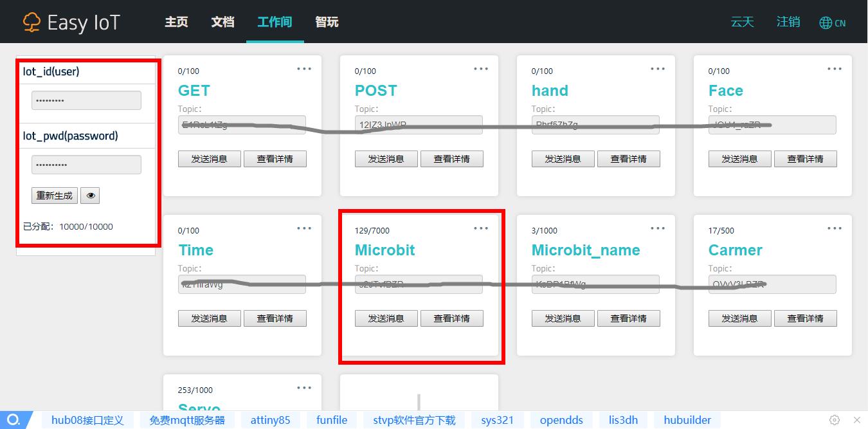Open the sys321 suggestion link
This screenshot has width=868, height=429.
pos(497,420)
